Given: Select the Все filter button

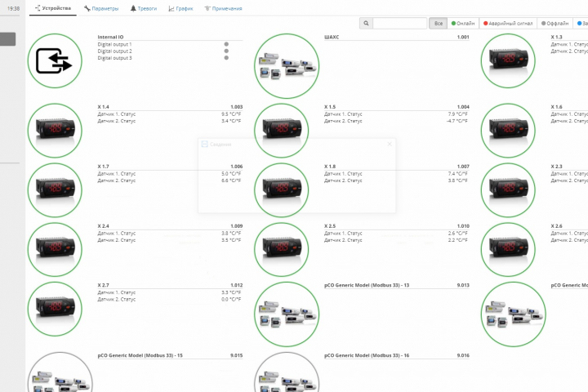Looking at the screenshot, I should point(439,23).
